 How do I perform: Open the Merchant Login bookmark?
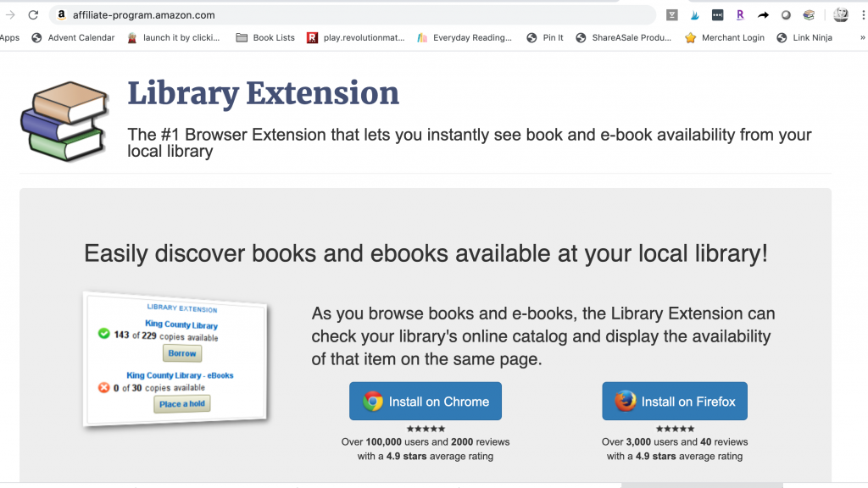click(x=725, y=37)
